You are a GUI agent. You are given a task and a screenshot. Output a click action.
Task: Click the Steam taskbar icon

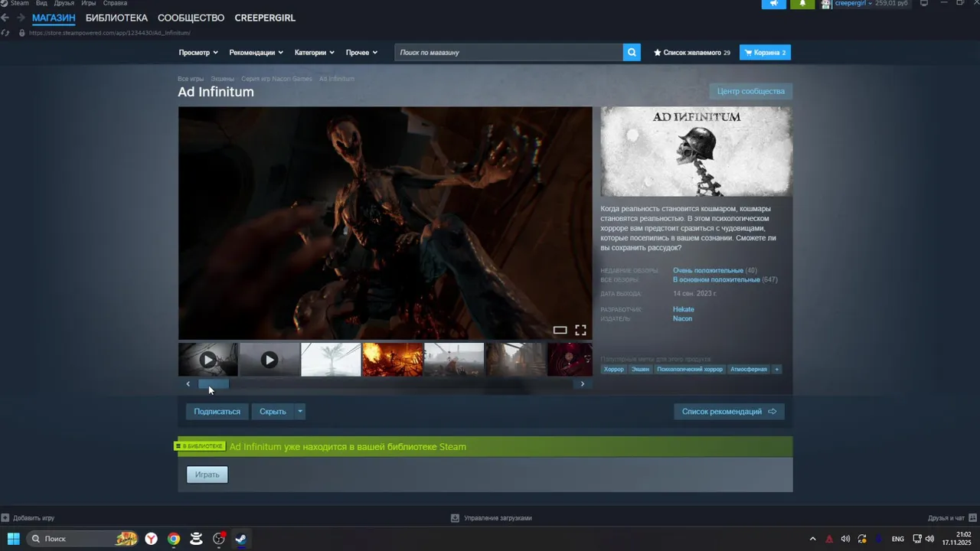click(240, 539)
